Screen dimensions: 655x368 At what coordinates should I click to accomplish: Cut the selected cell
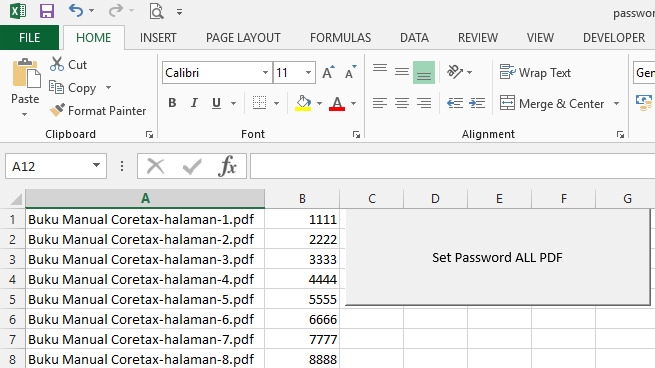click(68, 65)
